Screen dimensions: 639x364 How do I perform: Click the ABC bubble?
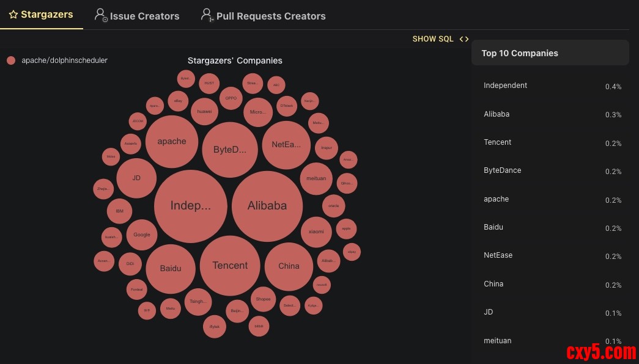276,85
